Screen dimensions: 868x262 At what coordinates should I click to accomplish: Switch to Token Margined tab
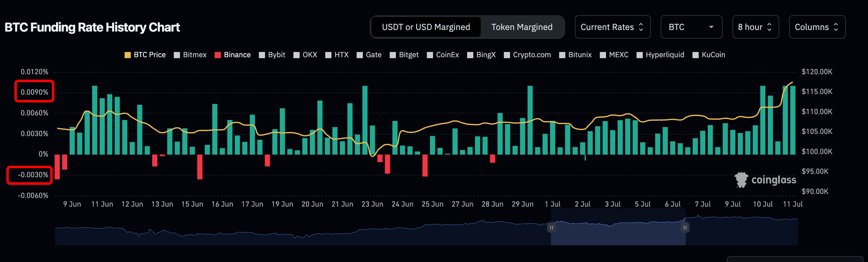click(x=522, y=27)
